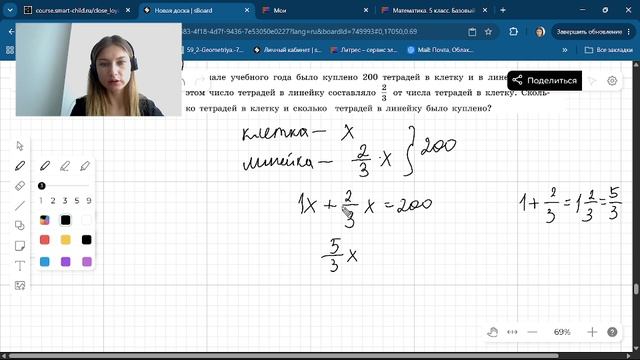Open the Все закладки folder
The width and height of the screenshot is (640, 360).
609,50
